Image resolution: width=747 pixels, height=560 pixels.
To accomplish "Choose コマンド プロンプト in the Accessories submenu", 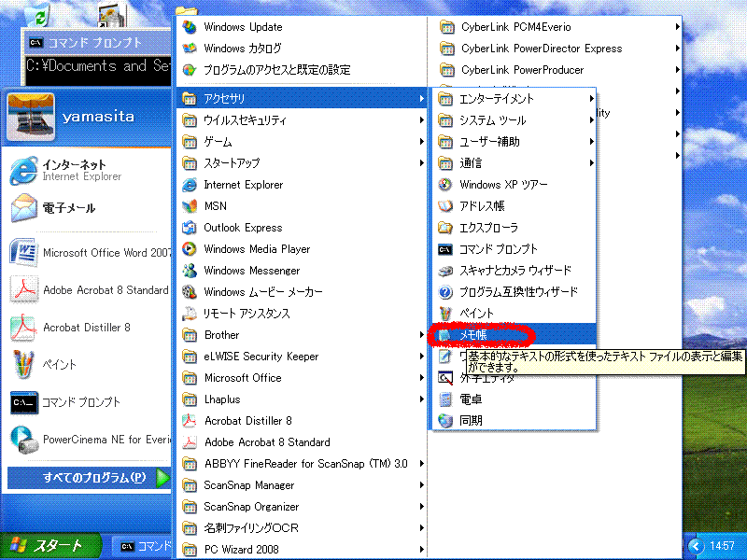I will pos(514,249).
